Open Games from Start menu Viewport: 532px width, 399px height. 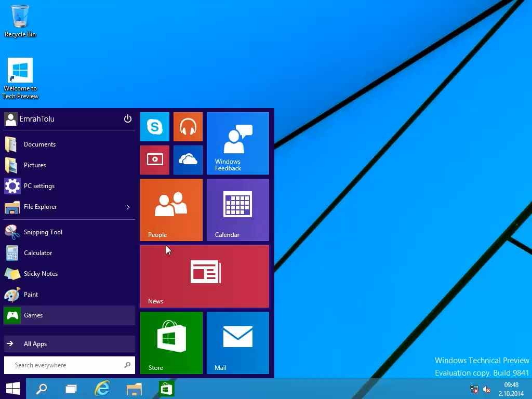(69, 315)
